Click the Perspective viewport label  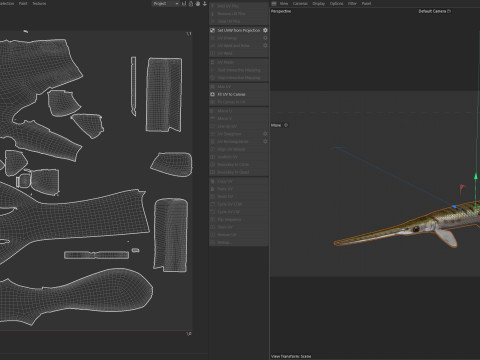(281, 11)
